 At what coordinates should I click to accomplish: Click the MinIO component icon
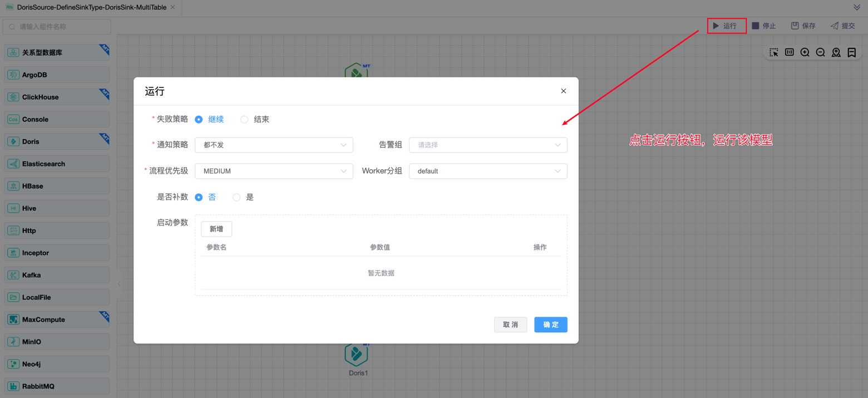point(13,342)
